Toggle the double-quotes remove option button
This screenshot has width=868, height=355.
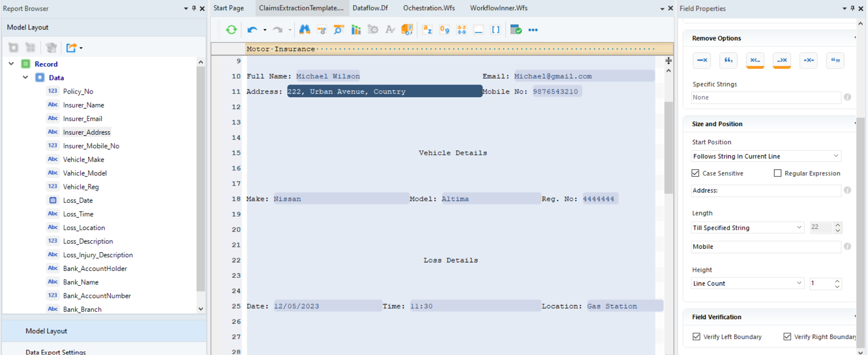click(x=835, y=60)
